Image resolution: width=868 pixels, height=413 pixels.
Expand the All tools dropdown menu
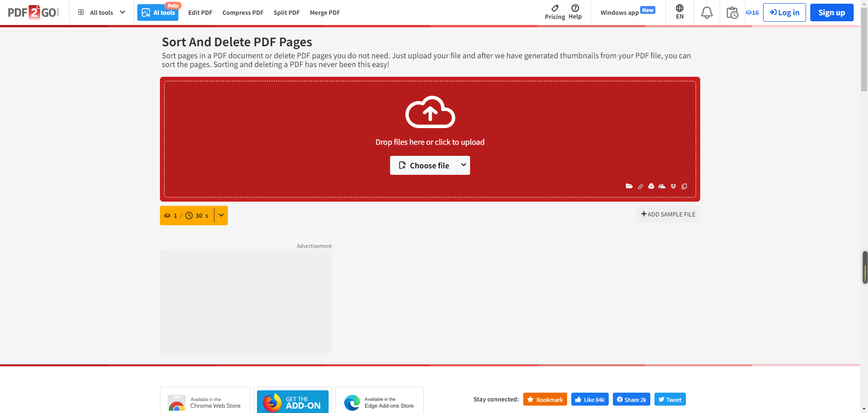coord(102,12)
